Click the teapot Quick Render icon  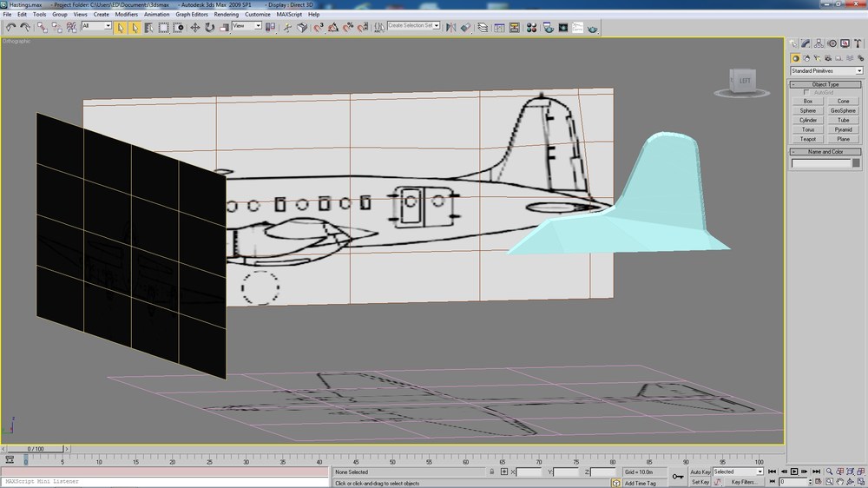(593, 27)
